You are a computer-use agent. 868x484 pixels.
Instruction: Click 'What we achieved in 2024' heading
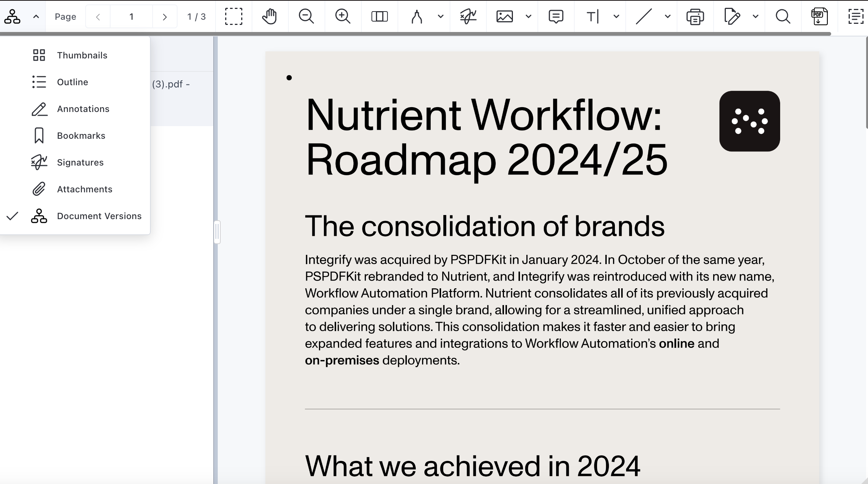coord(473,466)
